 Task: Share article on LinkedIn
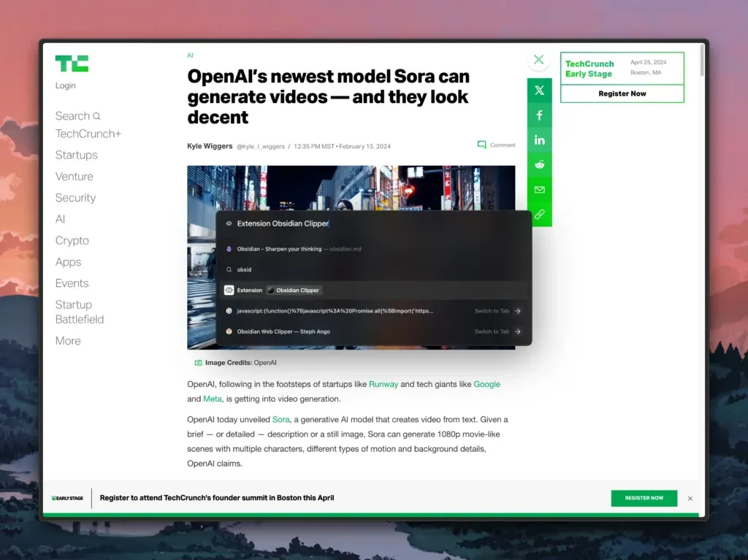[540, 139]
